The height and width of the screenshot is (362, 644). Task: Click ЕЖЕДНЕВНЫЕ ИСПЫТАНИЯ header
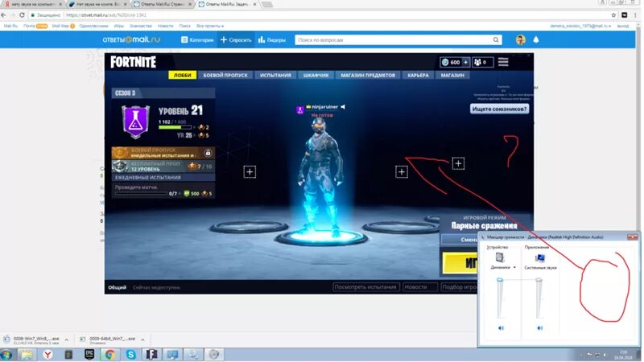point(163,177)
